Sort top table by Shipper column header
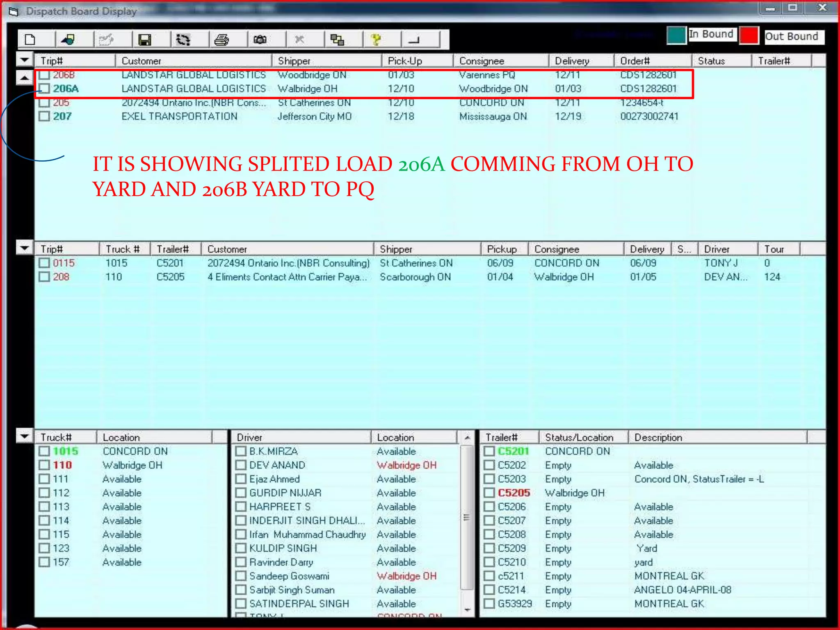Viewport: 840px width, 630px height. (x=327, y=61)
